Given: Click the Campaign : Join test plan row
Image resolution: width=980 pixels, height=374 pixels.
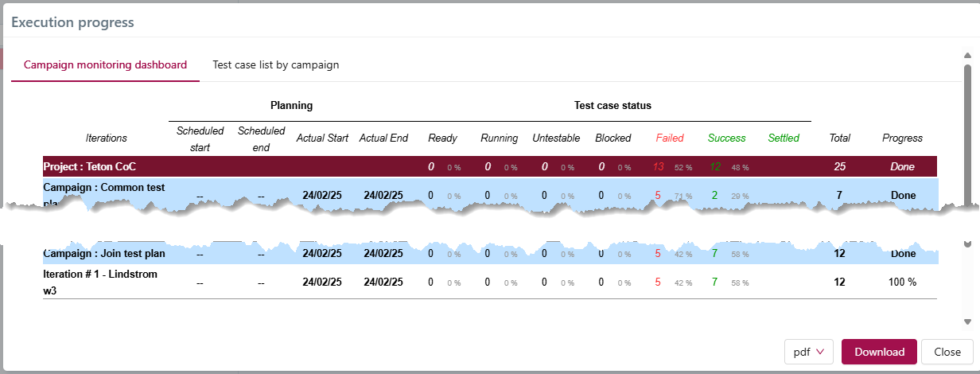Looking at the screenshot, I should [104, 255].
